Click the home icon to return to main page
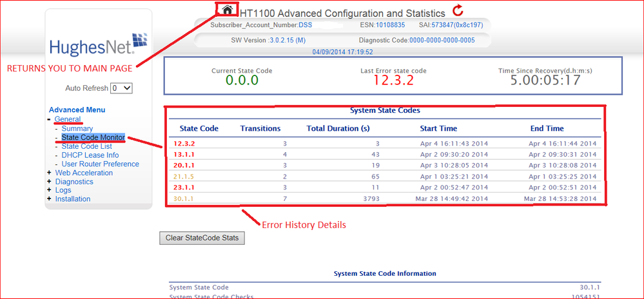The width and height of the screenshot is (644, 299). pyautogui.click(x=227, y=10)
